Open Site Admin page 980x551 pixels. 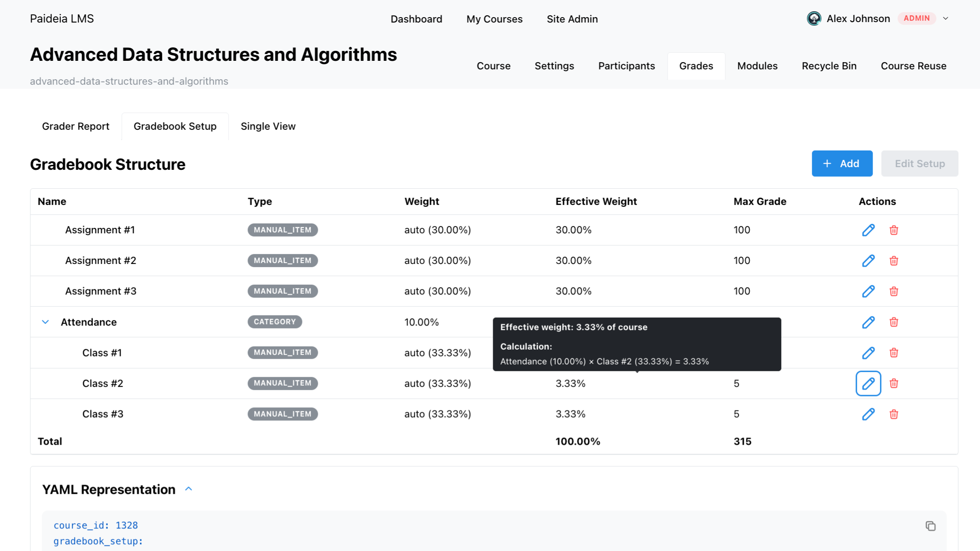coord(572,19)
